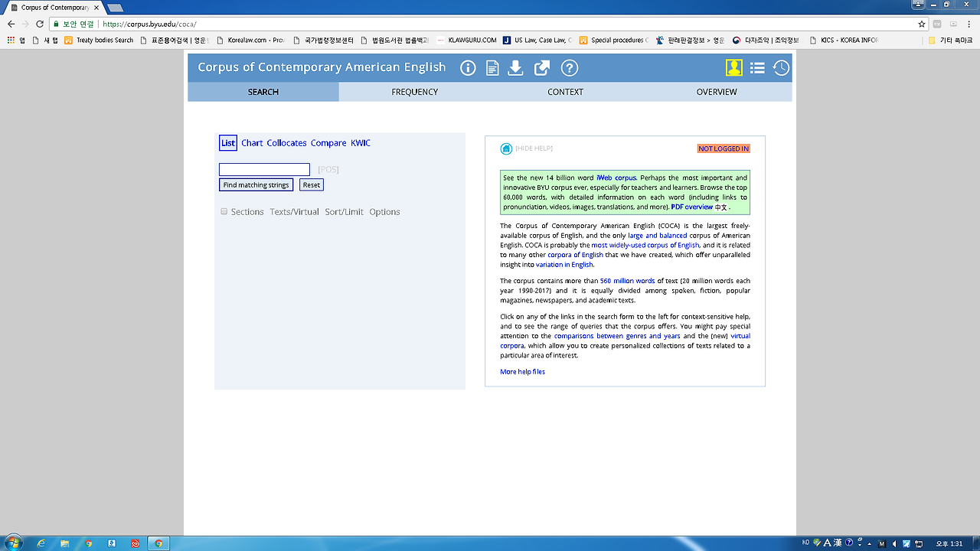
Task: Select the KWIC search type
Action: point(361,143)
